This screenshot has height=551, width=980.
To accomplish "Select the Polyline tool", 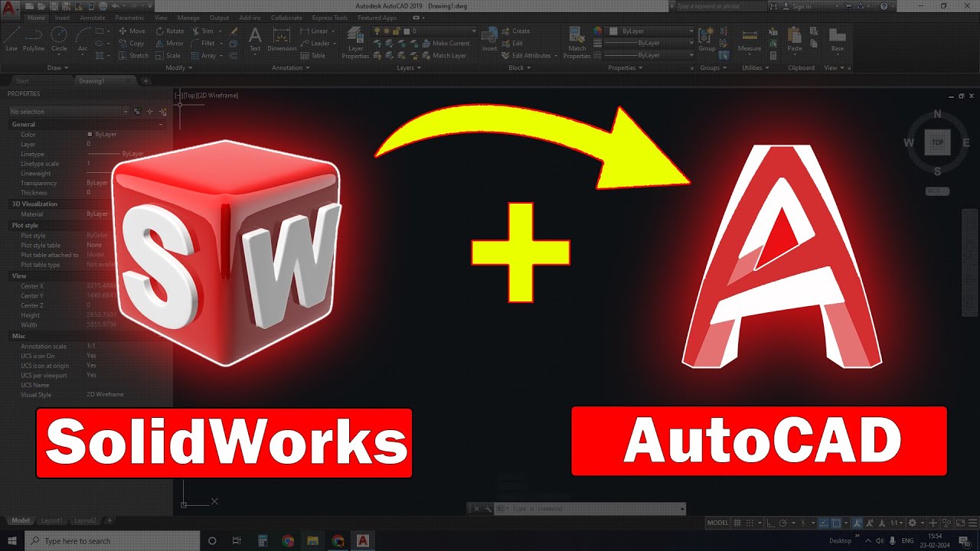I will click(x=34, y=38).
